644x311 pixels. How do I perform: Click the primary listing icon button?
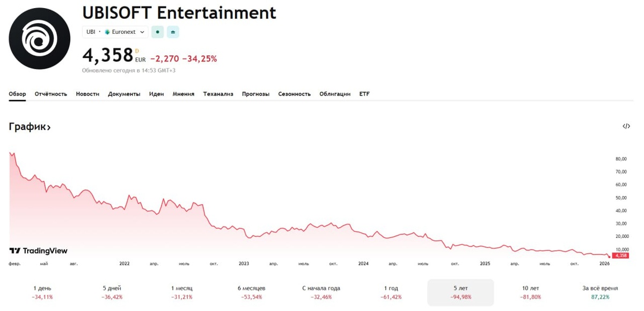[x=173, y=32]
